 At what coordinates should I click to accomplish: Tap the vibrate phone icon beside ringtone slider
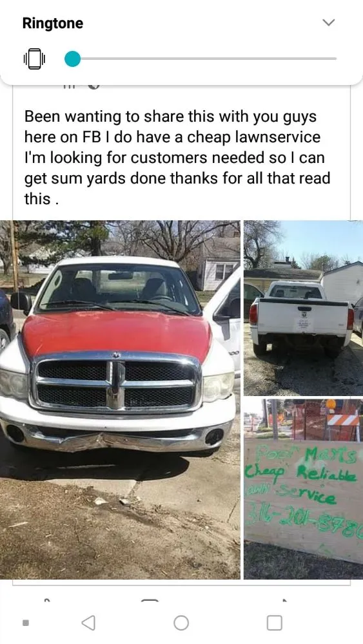coord(35,59)
